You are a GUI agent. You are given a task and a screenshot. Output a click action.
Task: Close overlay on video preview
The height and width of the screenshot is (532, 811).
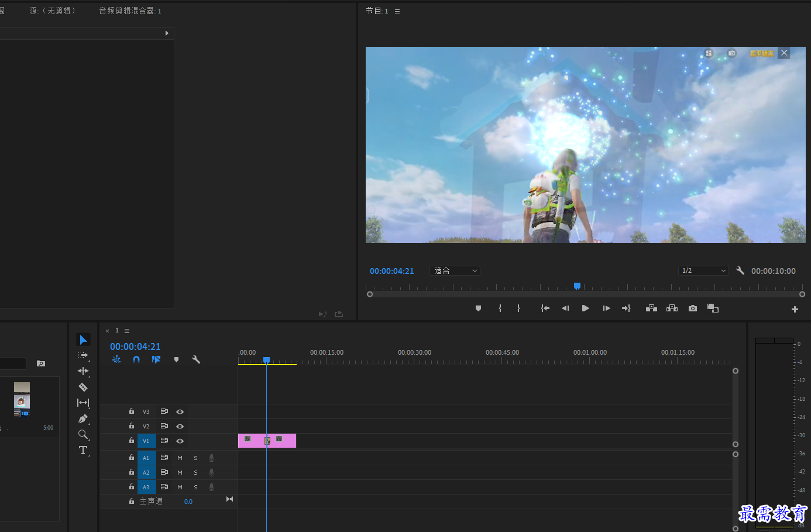coord(784,53)
